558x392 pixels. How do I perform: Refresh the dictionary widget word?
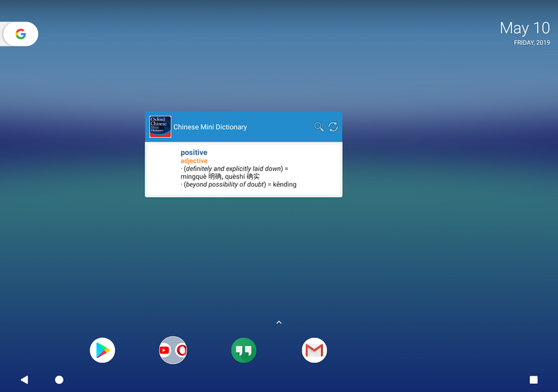pos(333,127)
